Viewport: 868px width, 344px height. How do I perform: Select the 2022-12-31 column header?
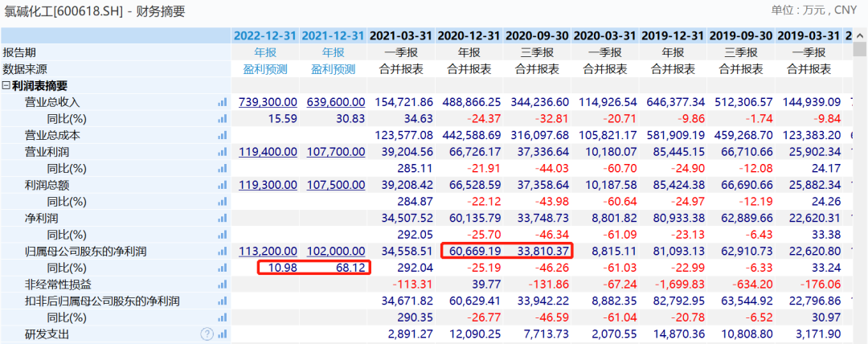click(x=265, y=36)
